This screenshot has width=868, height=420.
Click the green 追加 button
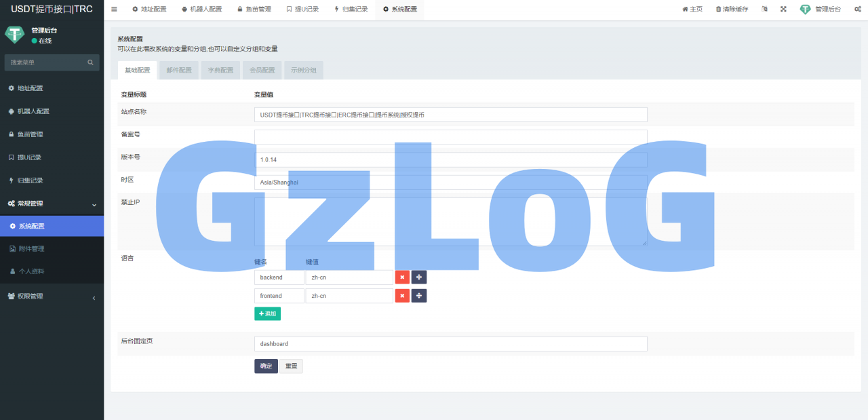(267, 313)
